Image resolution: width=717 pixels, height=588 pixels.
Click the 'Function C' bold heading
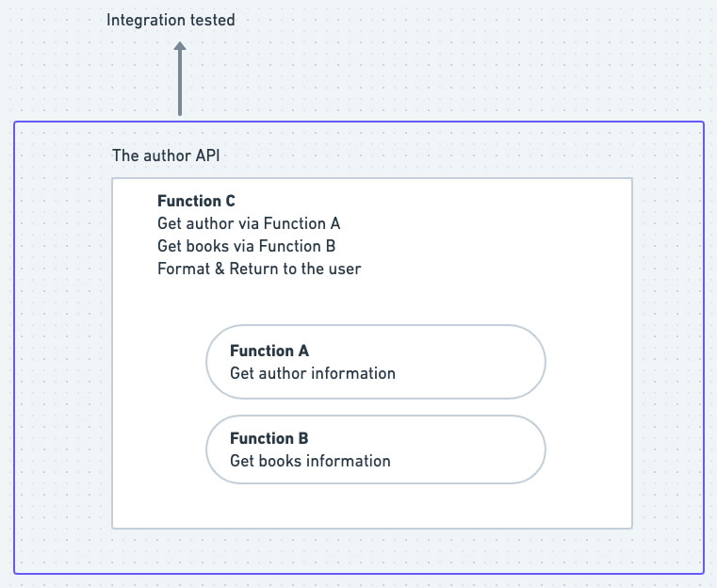point(196,201)
